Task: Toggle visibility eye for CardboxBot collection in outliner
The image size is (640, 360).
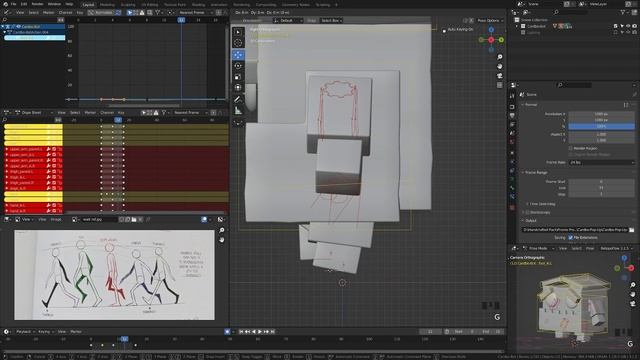Action: click(x=628, y=26)
